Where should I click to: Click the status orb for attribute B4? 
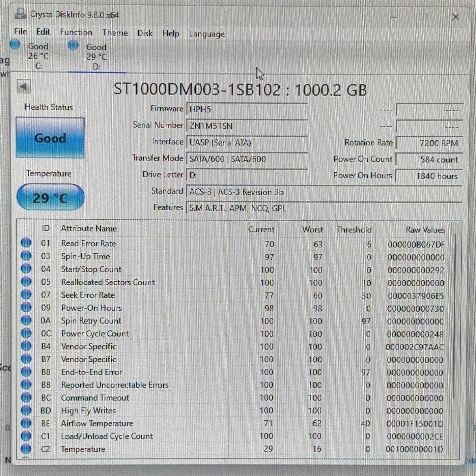click(26, 346)
